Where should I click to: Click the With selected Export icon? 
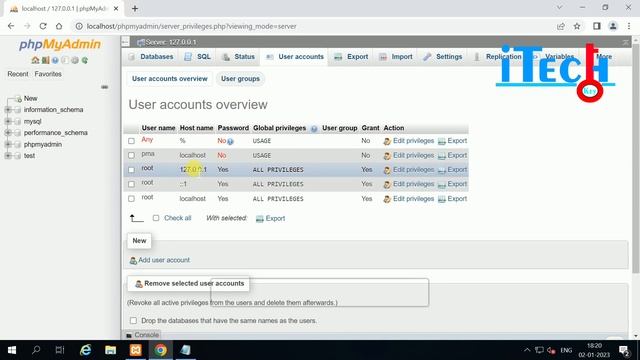point(260,219)
